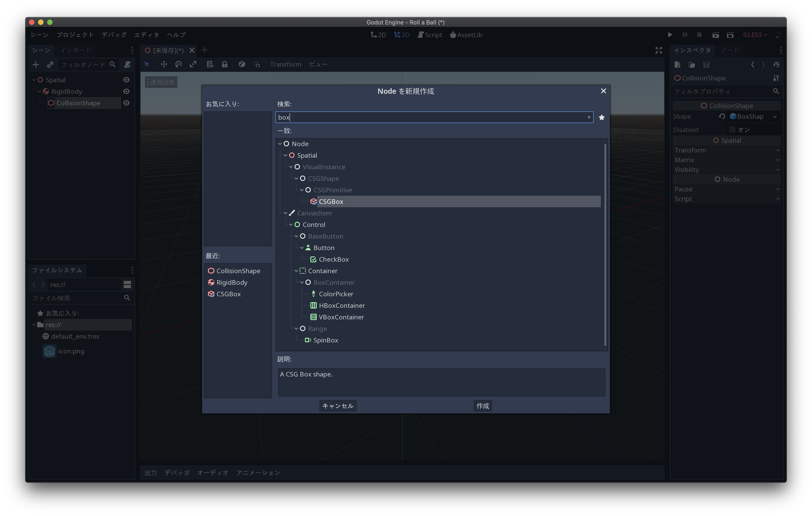Click the favorite star next to search
Image resolution: width=812 pixels, height=516 pixels.
point(602,117)
